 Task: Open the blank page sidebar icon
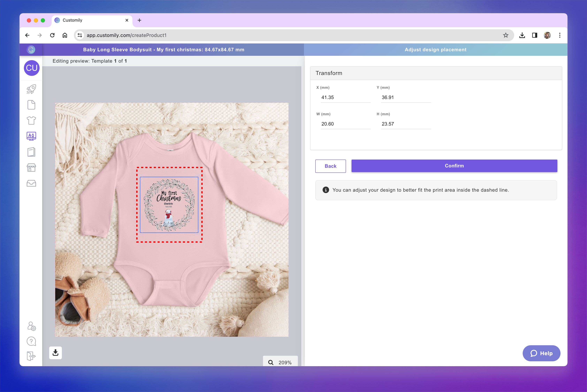(31, 105)
